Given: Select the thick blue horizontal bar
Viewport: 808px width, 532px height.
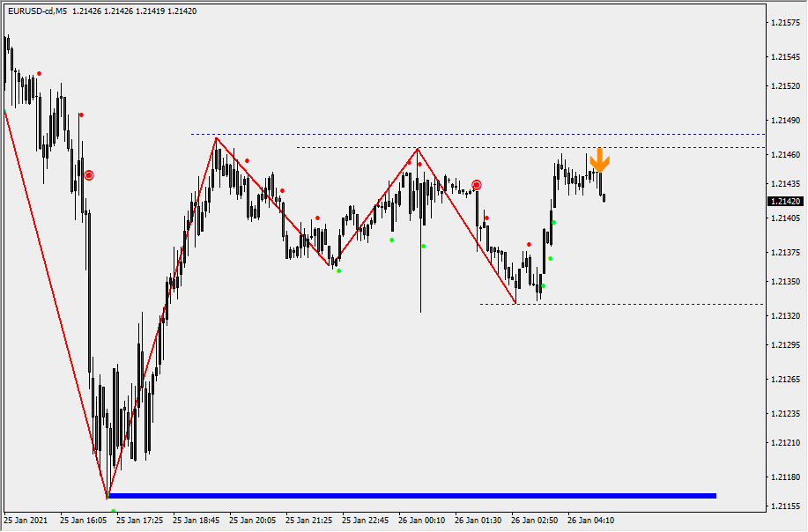Looking at the screenshot, I should [x=411, y=496].
